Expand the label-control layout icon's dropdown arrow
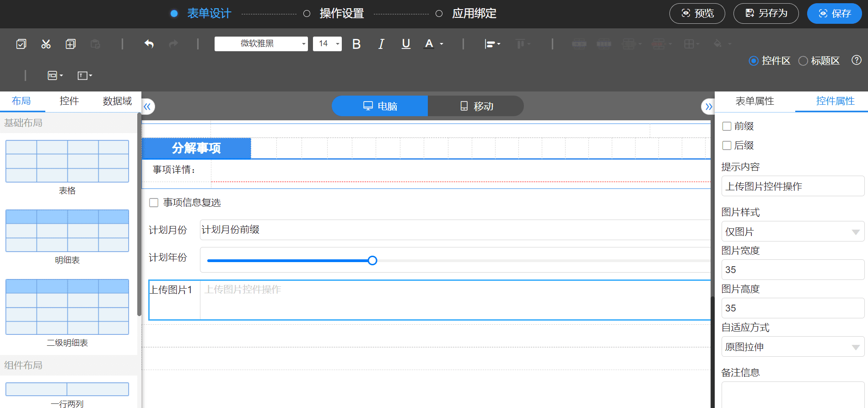Screen dimensions: 868x408 click(61, 76)
